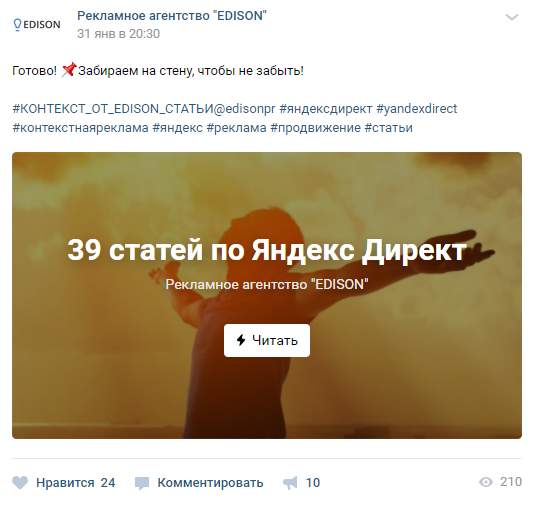Viewport: 539px width, 506px height.
Task: Open the post timestamp 31 янв в 20:30
Action: click(x=118, y=34)
